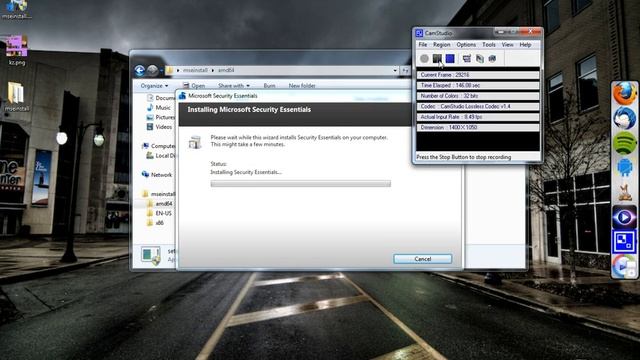Image resolution: width=640 pixels, height=360 pixels.
Task: Open the CamStudio Help menu
Action: (525, 44)
